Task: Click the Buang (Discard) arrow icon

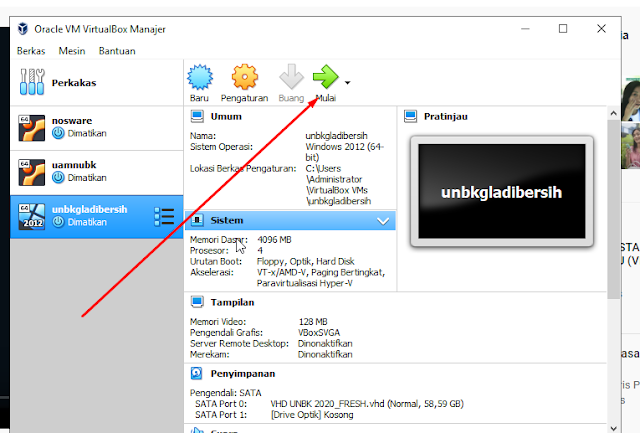Action: tap(291, 77)
